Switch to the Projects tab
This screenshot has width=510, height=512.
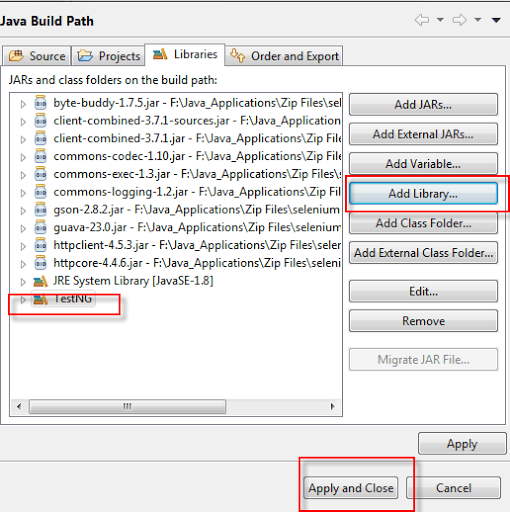pos(108,56)
